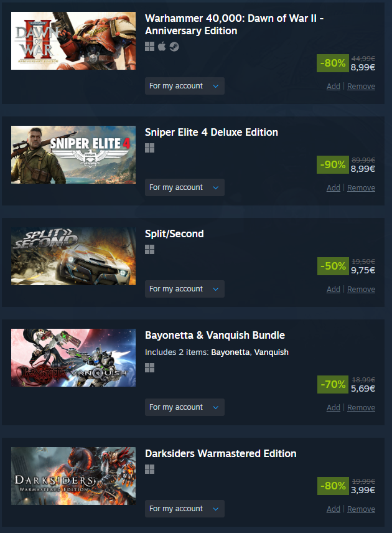Click the Apple macOS icon for Dawn of War II
Screen dimensions: 392x533
tap(162, 46)
